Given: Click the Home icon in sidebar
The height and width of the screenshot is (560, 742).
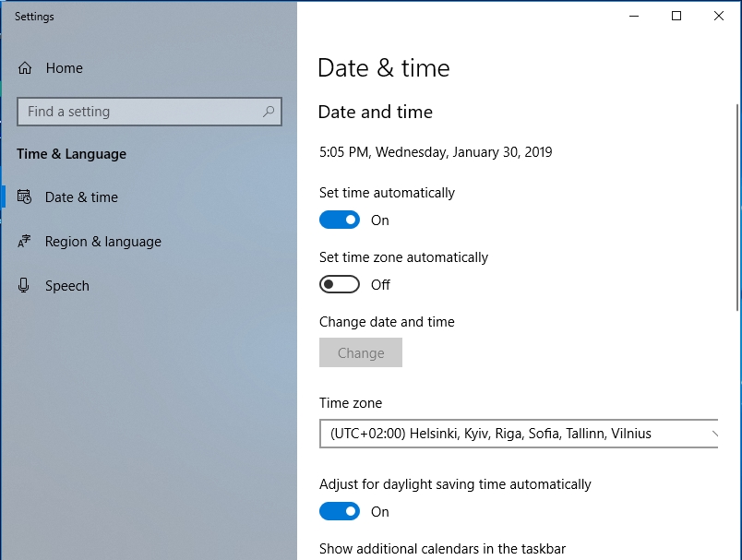Looking at the screenshot, I should pyautogui.click(x=25, y=68).
